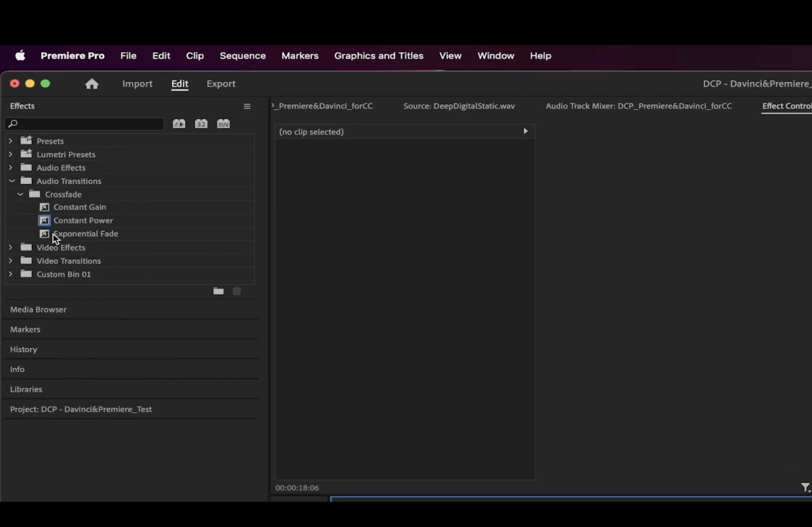Switch to Source: DeepDigitalStatic.wav tab
This screenshot has height=527, width=812.
459,106
